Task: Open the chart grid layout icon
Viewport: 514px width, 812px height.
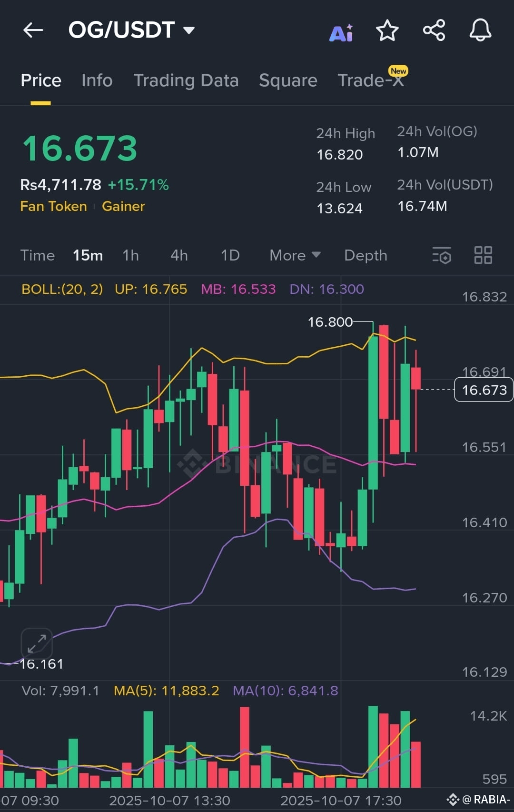Action: pos(483,255)
